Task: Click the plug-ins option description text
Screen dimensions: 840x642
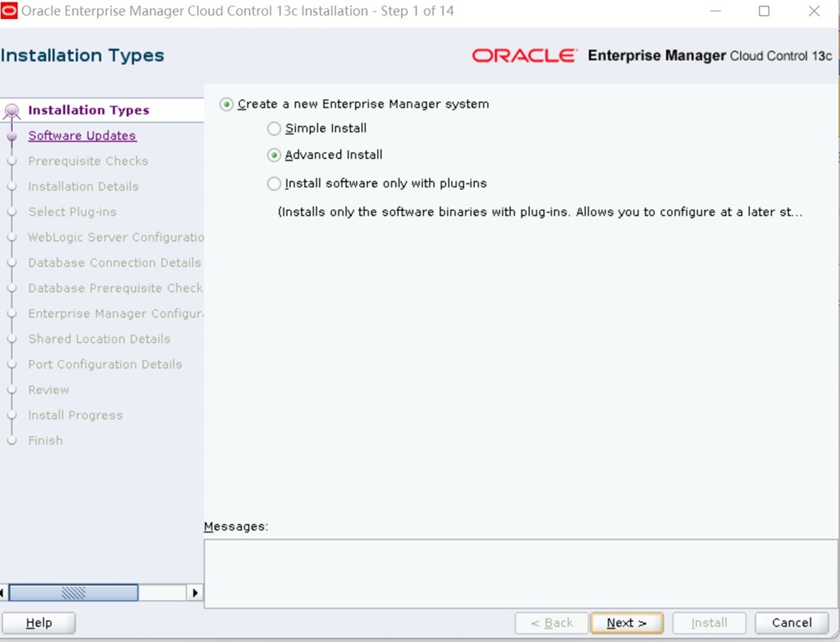Action: [540, 212]
